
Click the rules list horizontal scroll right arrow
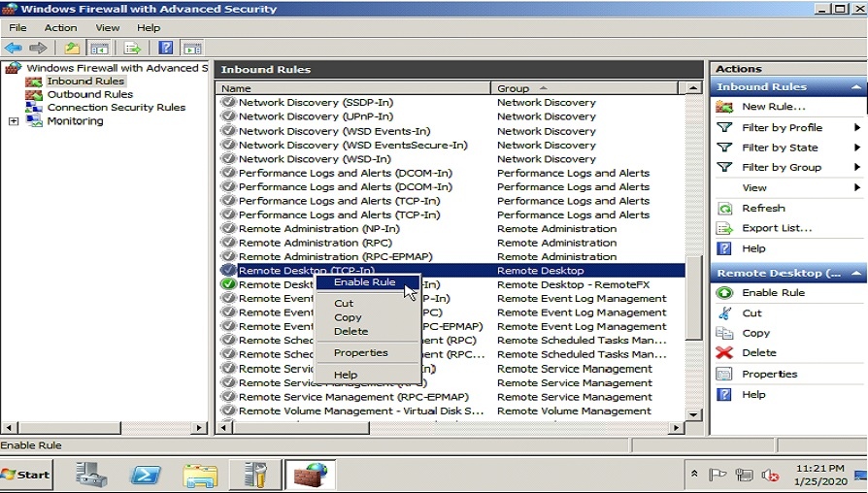pos(676,428)
